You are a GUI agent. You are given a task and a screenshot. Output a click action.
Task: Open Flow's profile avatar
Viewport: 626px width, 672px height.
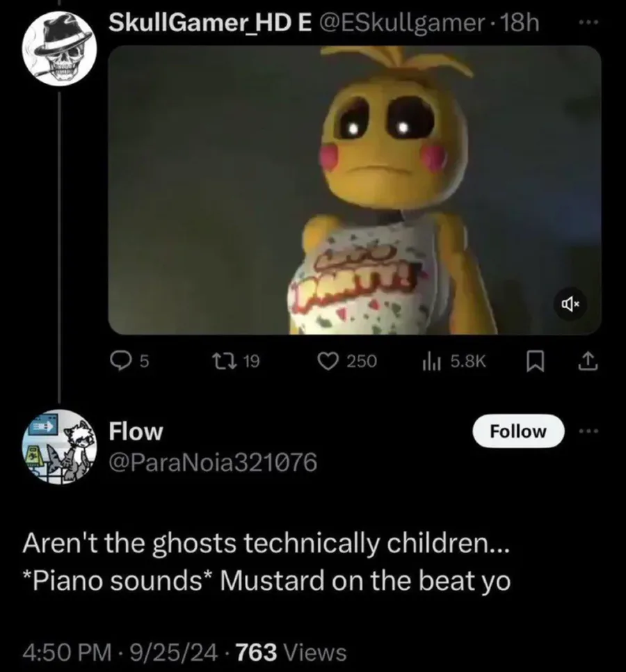click(59, 445)
